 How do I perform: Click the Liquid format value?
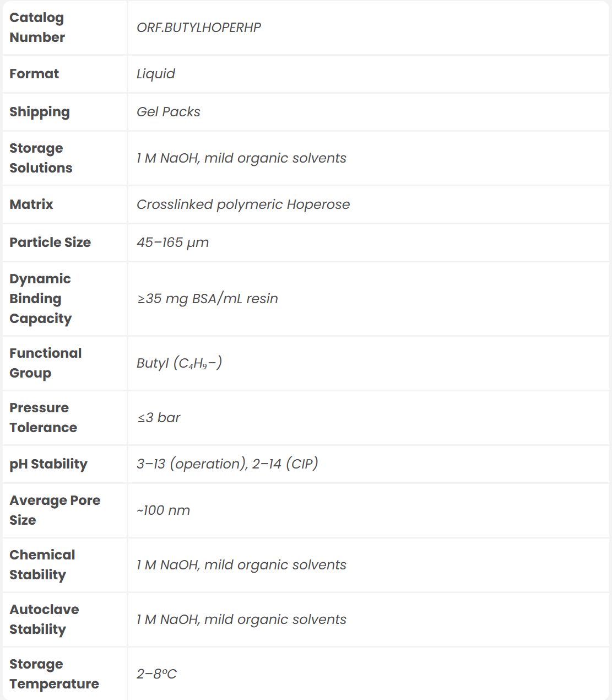[156, 74]
